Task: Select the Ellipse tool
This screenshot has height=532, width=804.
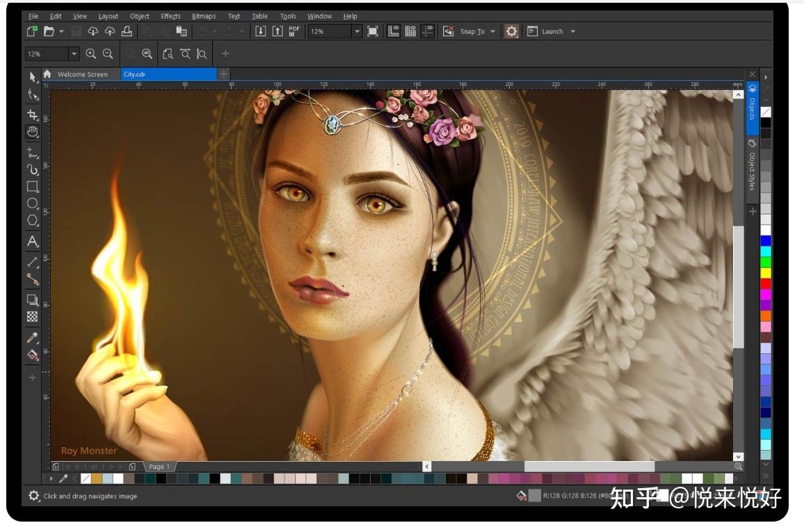Action: [x=32, y=203]
